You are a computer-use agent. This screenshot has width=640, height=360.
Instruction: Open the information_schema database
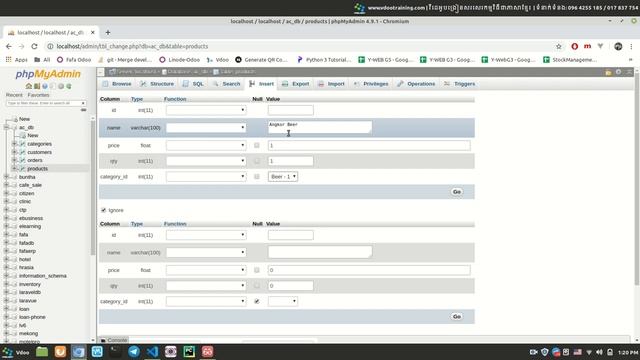(42, 276)
